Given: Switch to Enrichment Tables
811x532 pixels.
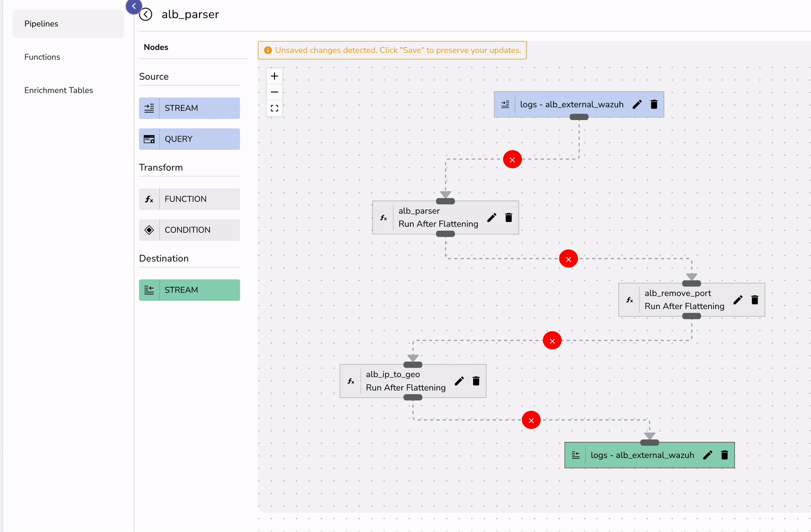Looking at the screenshot, I should [x=59, y=90].
